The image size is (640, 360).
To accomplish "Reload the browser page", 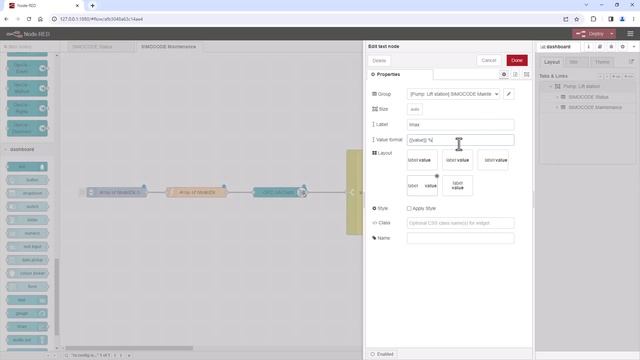I will point(29,19).
